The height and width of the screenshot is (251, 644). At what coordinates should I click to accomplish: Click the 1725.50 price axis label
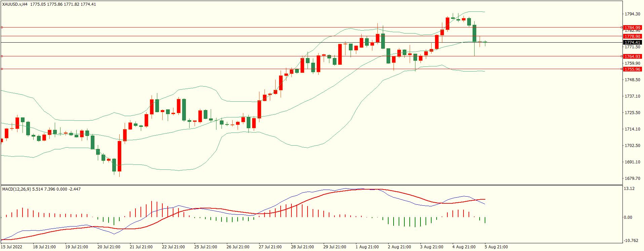click(x=632, y=113)
